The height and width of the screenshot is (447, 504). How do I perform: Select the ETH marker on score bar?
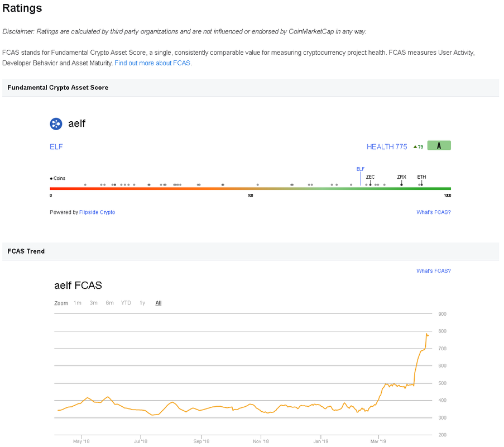421,180
